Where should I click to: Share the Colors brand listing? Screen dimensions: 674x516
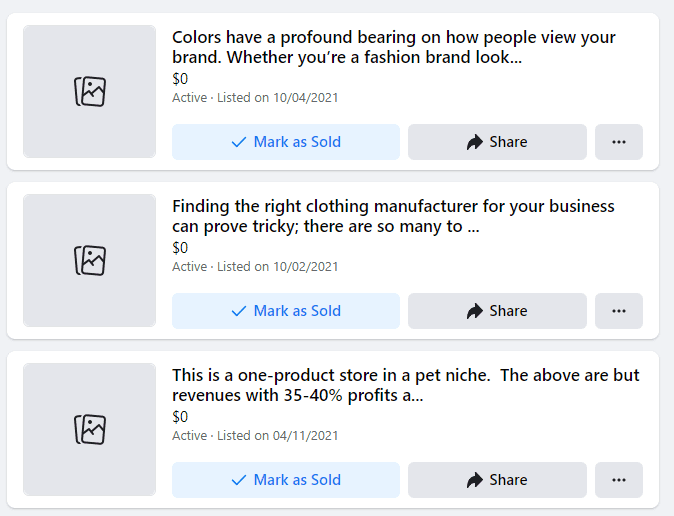click(x=497, y=142)
